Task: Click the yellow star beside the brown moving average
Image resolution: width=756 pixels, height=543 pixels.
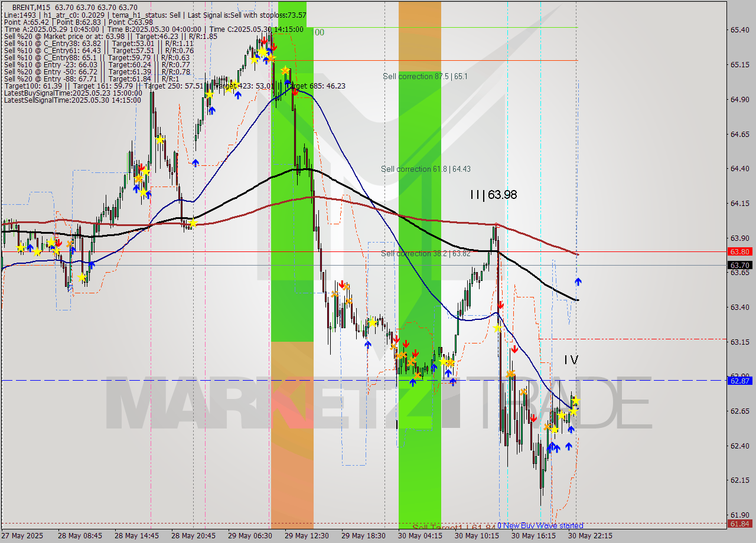Action: coord(193,223)
